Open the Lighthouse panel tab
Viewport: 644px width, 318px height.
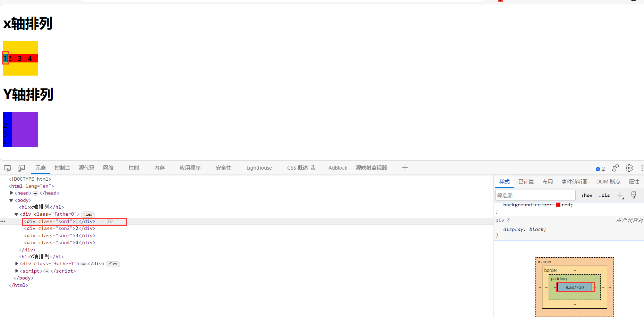(x=259, y=168)
